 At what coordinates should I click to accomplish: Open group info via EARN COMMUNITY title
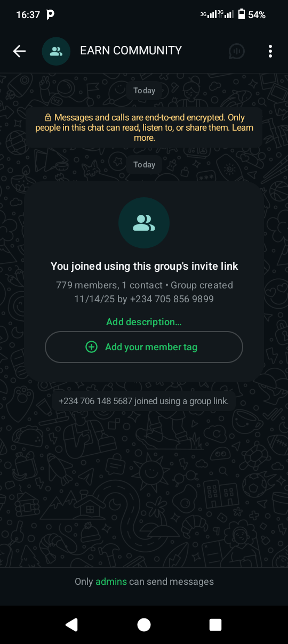(131, 51)
